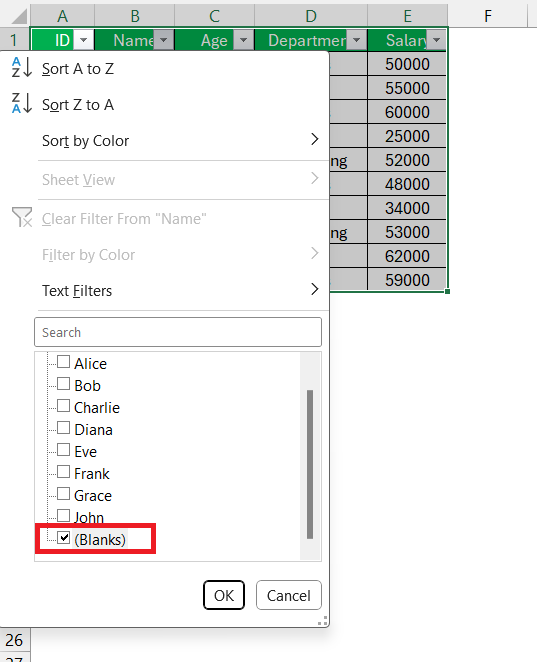
Task: Open the Department column filter dropdown
Action: coord(356,40)
